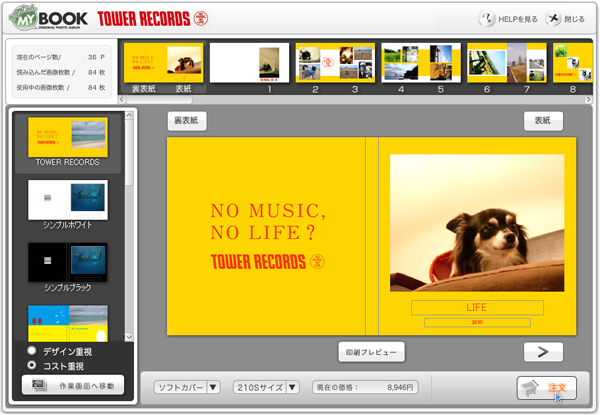Select page 8 thumbnail in page strip
This screenshot has height=415, width=600.
tap(573, 63)
